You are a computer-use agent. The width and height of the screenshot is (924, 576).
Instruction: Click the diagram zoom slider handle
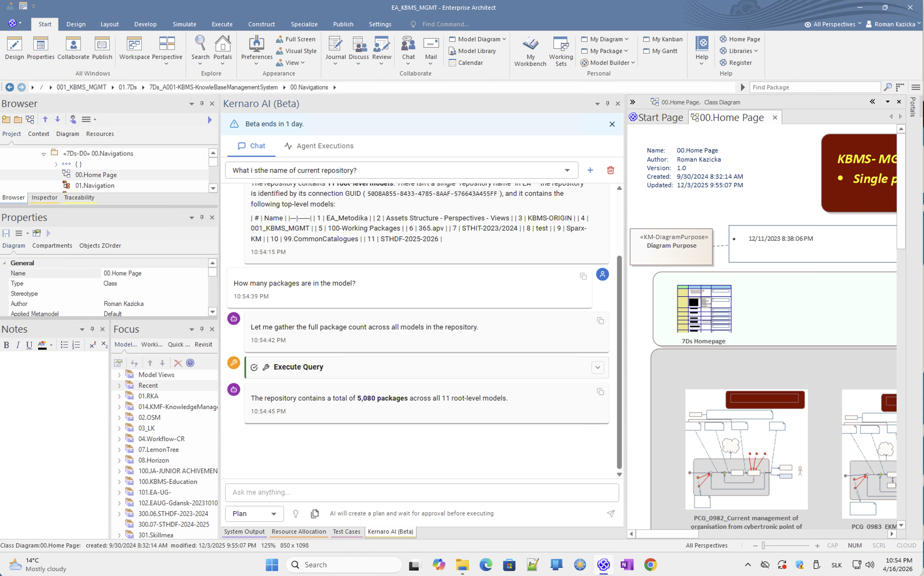763,546
